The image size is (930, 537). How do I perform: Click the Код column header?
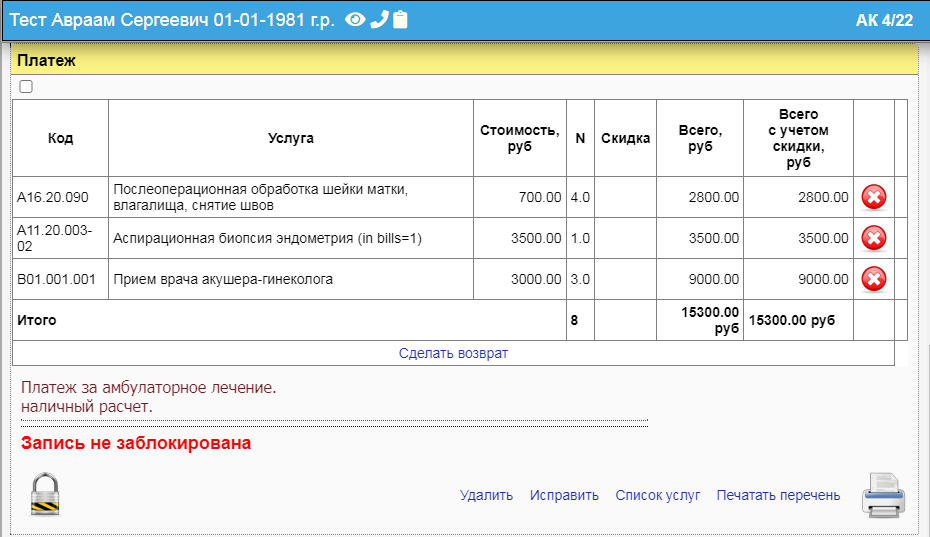pyautogui.click(x=60, y=138)
